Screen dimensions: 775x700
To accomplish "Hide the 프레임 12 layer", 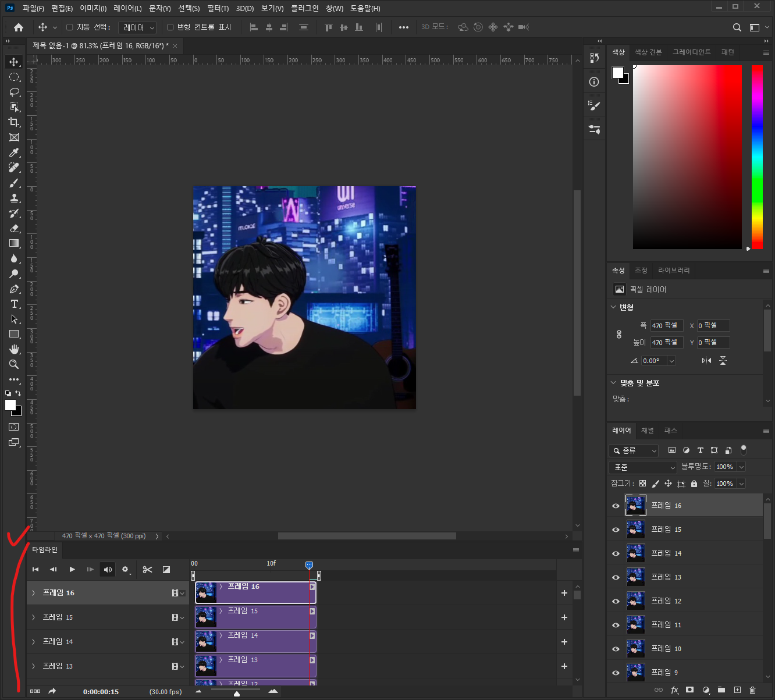I will pyautogui.click(x=616, y=601).
